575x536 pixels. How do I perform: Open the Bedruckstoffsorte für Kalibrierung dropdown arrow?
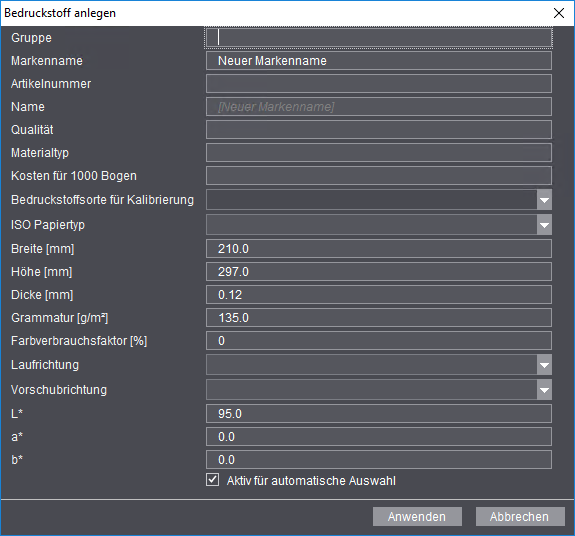coord(545,200)
